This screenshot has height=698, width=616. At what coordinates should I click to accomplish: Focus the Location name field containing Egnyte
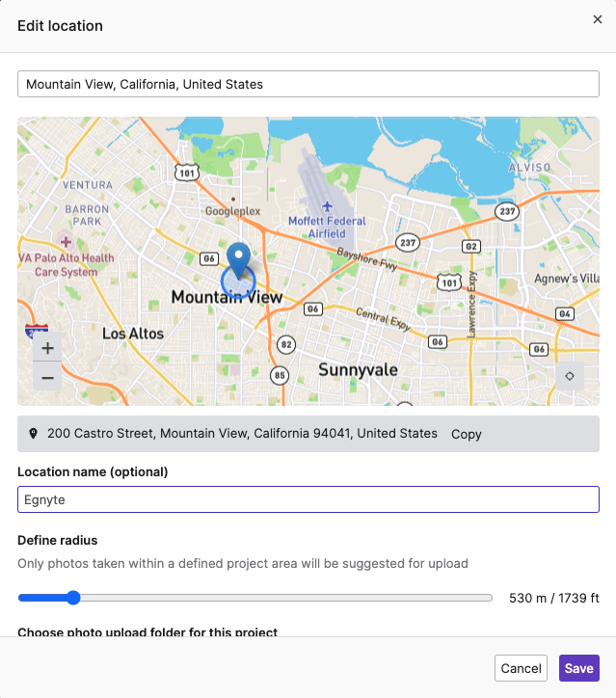308,499
